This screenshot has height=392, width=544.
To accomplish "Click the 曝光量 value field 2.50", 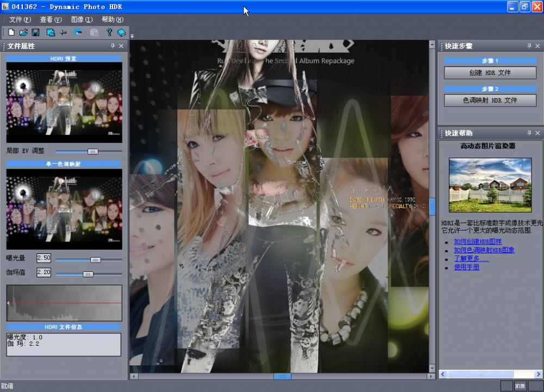I will (44, 258).
